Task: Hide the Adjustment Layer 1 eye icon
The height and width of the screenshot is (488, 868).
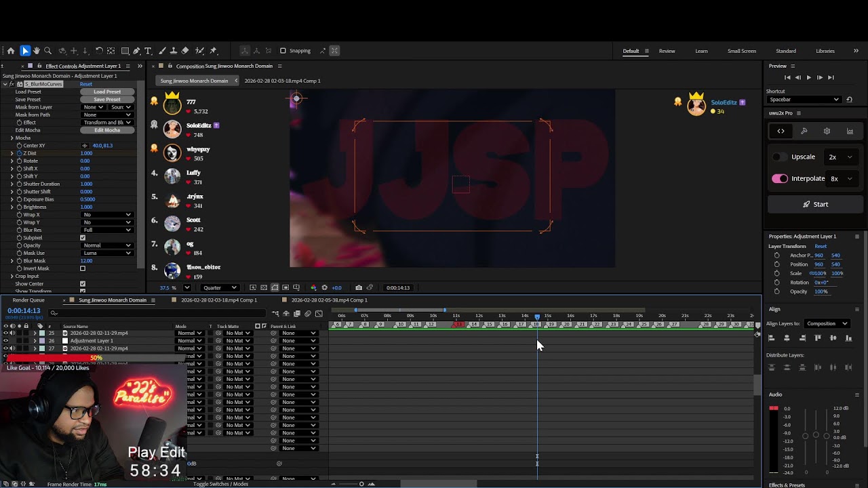Action: point(5,341)
